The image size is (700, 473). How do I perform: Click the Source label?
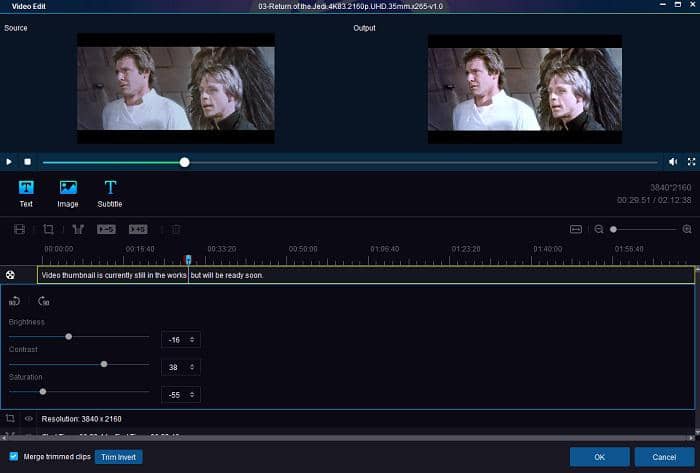click(x=16, y=28)
